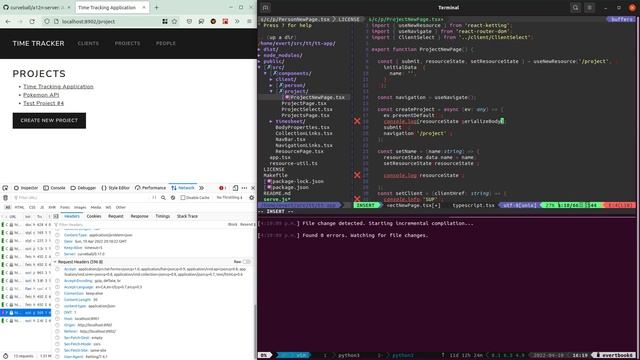Select ProjectPage.tsx in file tree
This screenshot has height=360, width=640.
point(304,103)
